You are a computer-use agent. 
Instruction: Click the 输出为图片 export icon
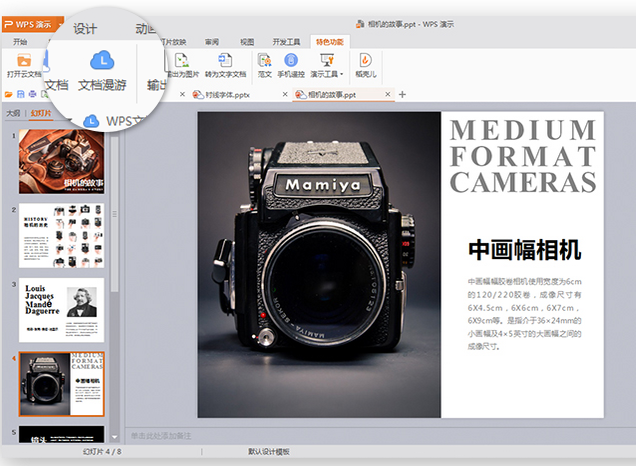point(181,61)
